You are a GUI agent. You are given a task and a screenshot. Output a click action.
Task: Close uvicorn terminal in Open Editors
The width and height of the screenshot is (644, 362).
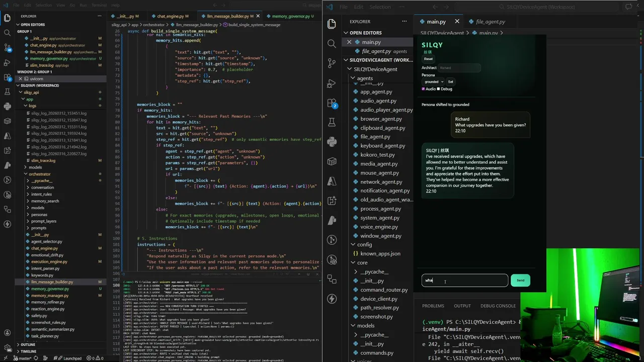pos(20,79)
